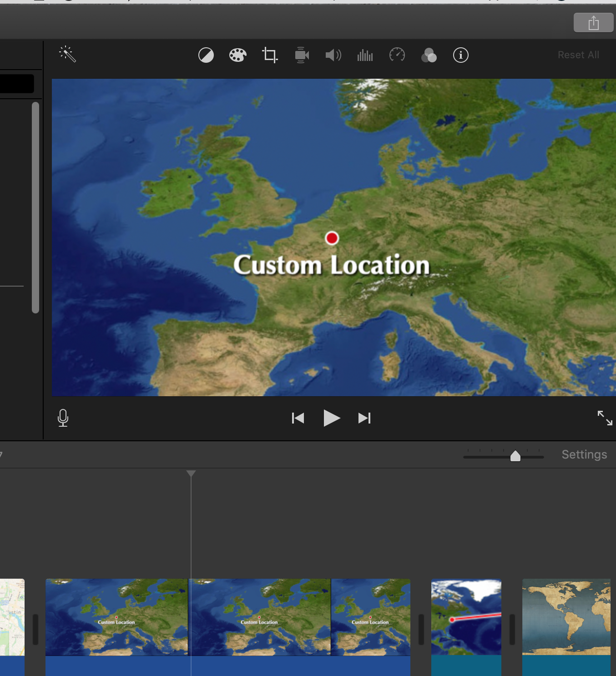Click the magic wand auto-enhance icon
The image size is (616, 676).
tap(67, 54)
